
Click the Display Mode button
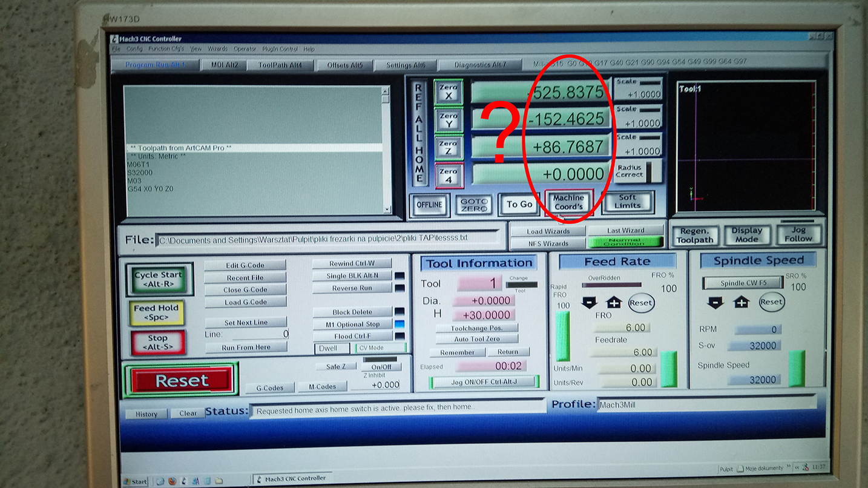point(746,235)
